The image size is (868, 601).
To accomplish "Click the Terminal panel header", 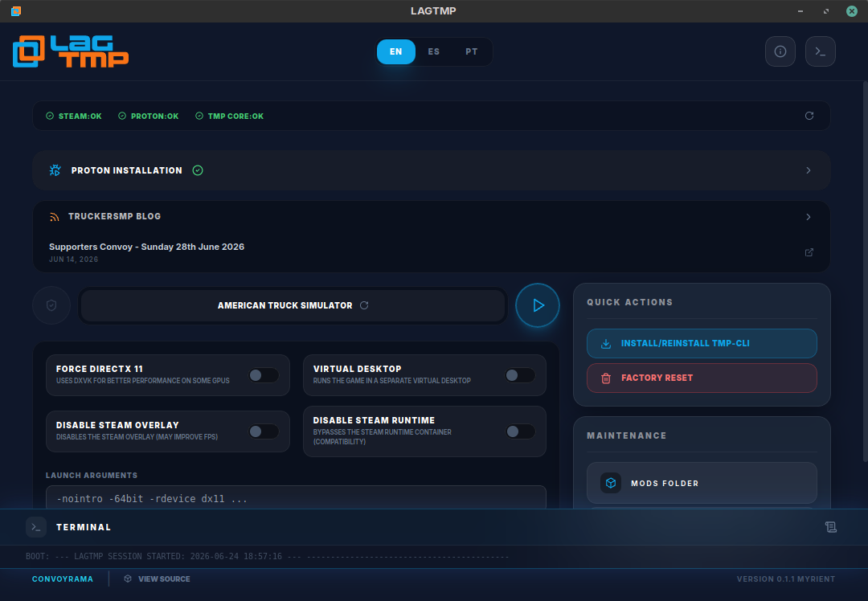I will [x=433, y=527].
